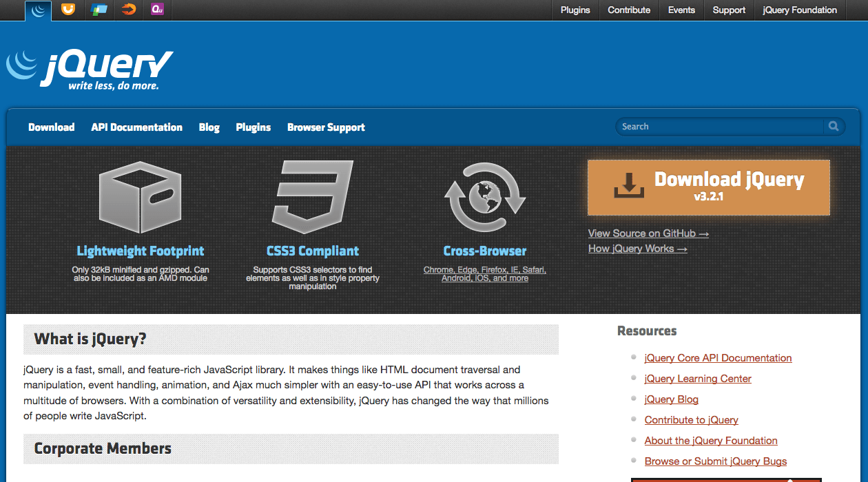This screenshot has width=868, height=482.
Task: Open the supported browsers list link
Action: pyautogui.click(x=485, y=274)
